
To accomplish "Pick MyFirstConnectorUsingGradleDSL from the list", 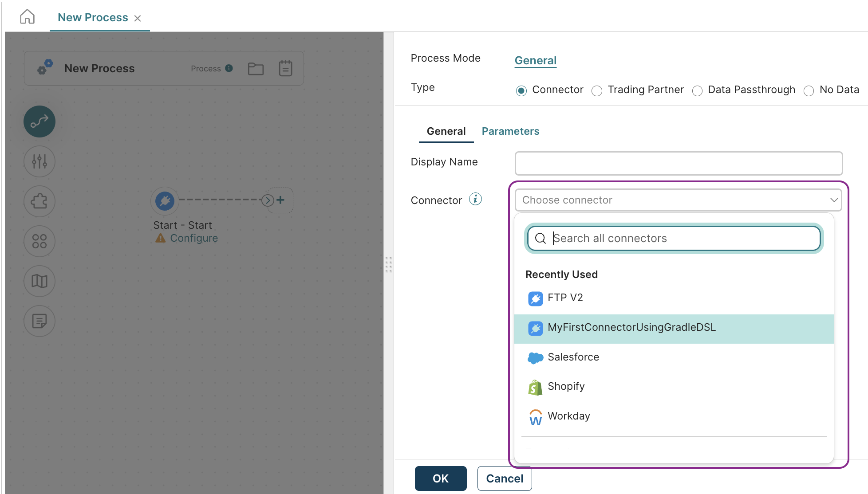I will click(x=631, y=328).
